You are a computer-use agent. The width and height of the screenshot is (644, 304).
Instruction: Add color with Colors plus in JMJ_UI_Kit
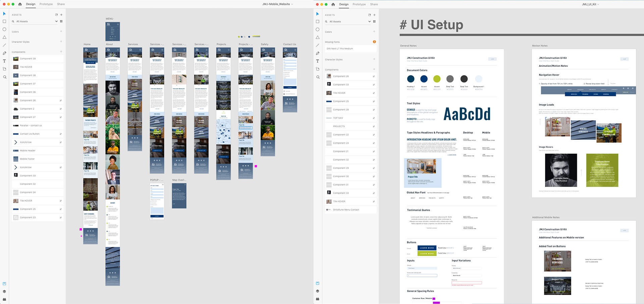[x=374, y=32]
